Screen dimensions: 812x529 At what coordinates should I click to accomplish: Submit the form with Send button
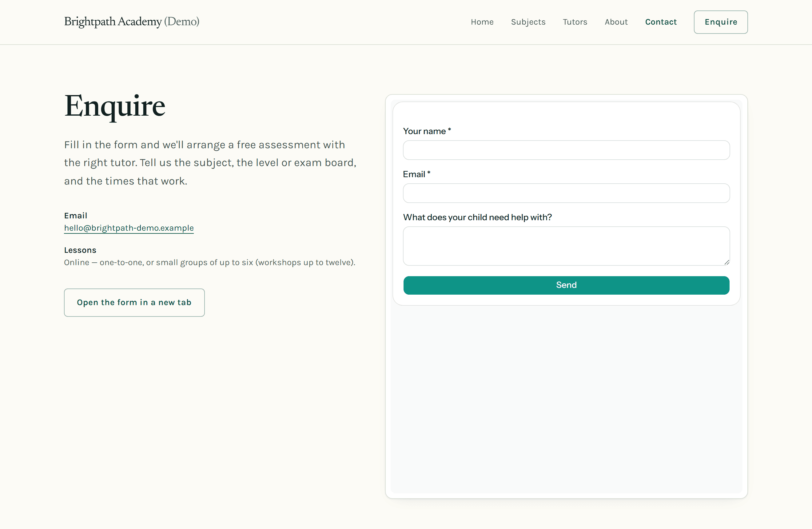pyautogui.click(x=566, y=285)
